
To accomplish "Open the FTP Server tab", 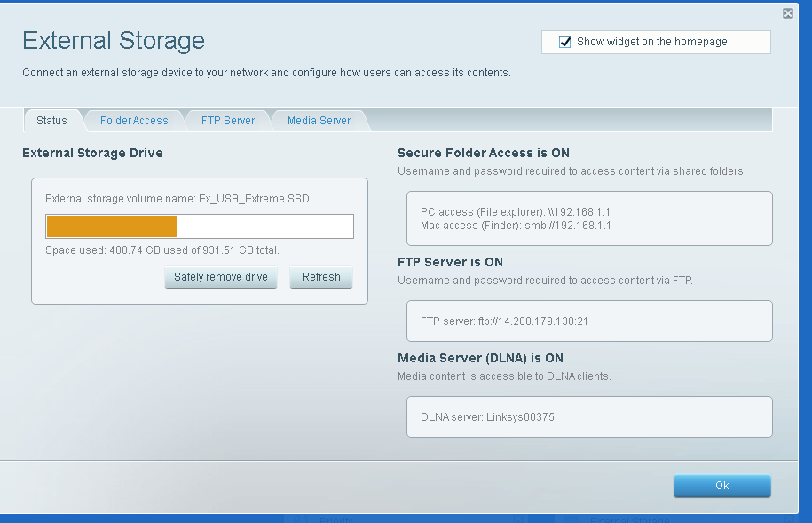I will point(227,120).
